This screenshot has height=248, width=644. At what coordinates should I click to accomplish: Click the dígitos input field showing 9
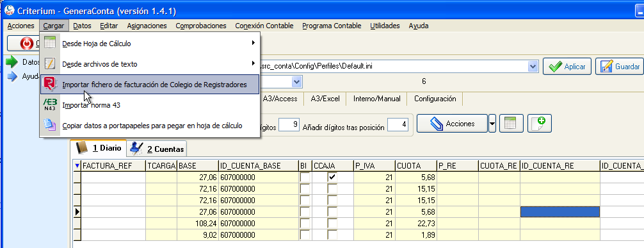(x=289, y=125)
